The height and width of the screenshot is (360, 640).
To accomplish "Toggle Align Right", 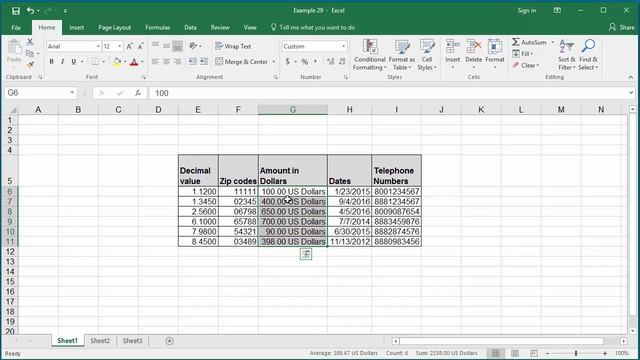I will 178,62.
